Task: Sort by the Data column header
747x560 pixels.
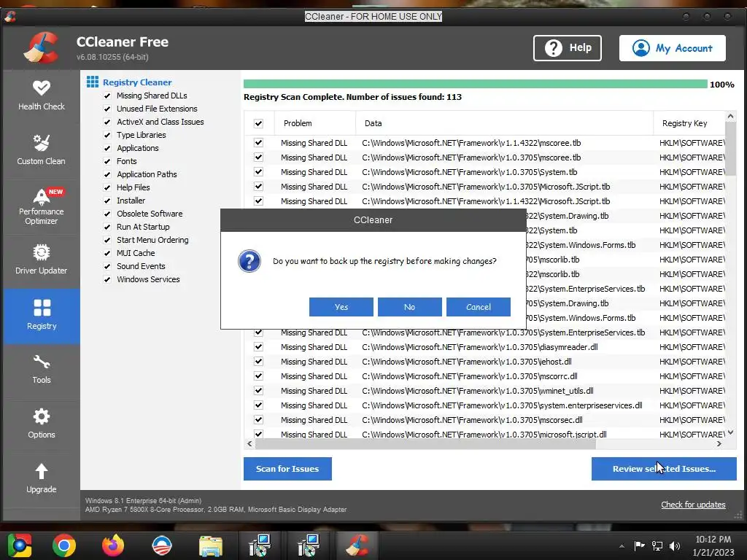Action: tap(504, 123)
